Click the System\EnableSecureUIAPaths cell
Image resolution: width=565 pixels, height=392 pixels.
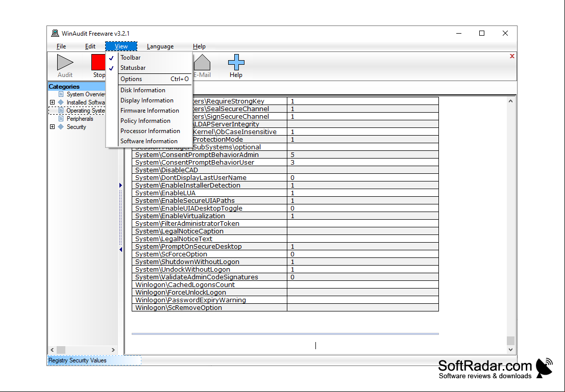click(209, 200)
